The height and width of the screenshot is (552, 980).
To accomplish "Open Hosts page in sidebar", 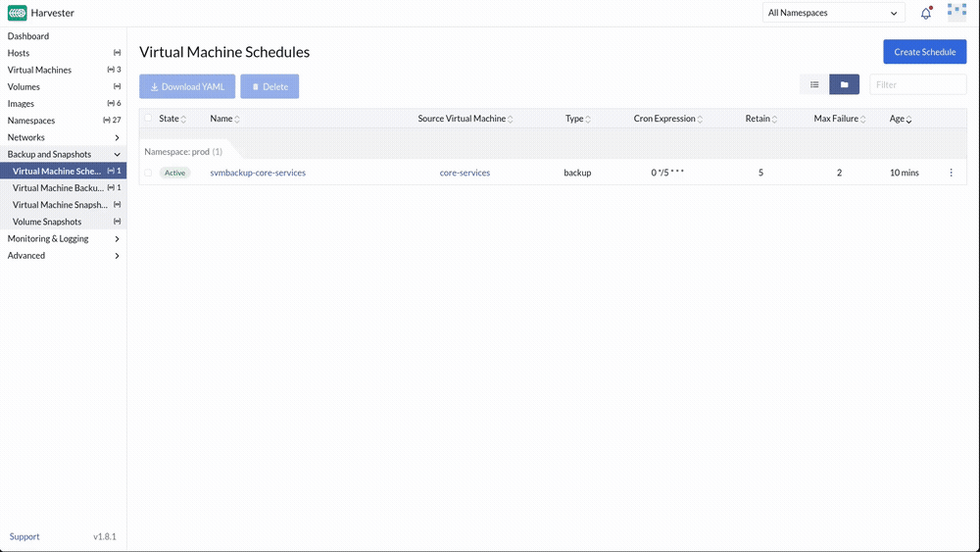I will tap(63, 53).
